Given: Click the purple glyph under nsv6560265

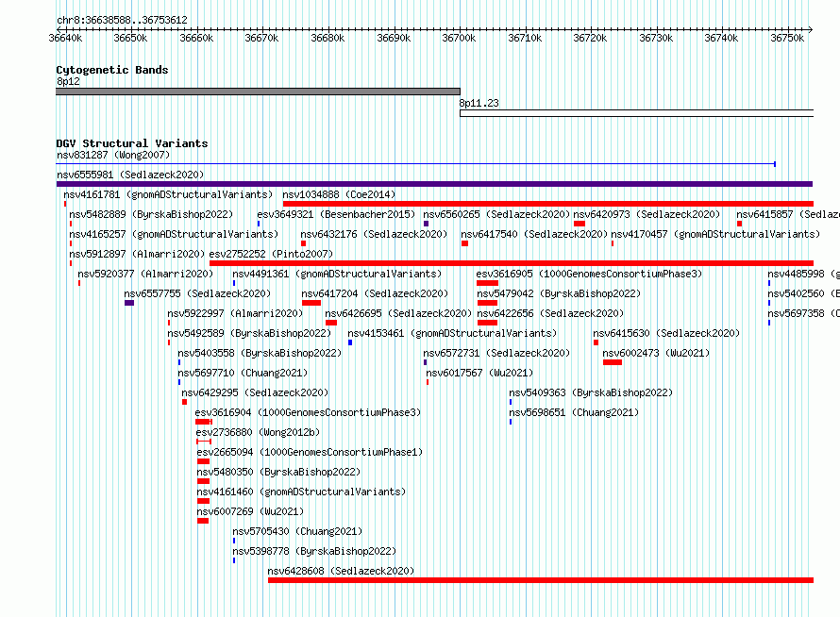Looking at the screenshot, I should pos(426,224).
